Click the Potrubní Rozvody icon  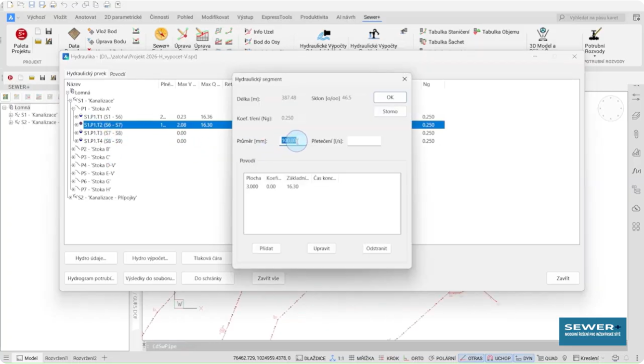coord(595,35)
